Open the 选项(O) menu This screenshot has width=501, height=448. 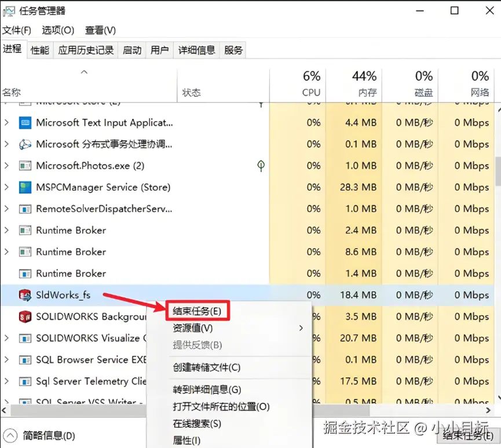coord(58,30)
